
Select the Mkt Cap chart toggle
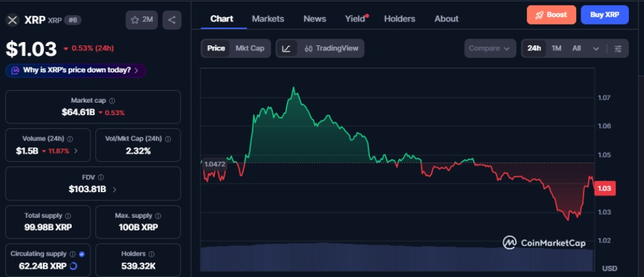250,48
